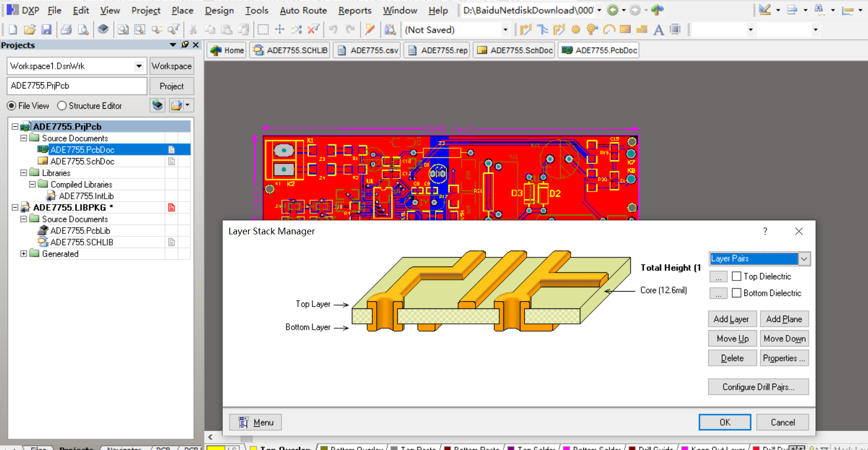Select the Place Via tool icon
Viewport: 868px width, 450px height.
pyautogui.click(x=592, y=30)
